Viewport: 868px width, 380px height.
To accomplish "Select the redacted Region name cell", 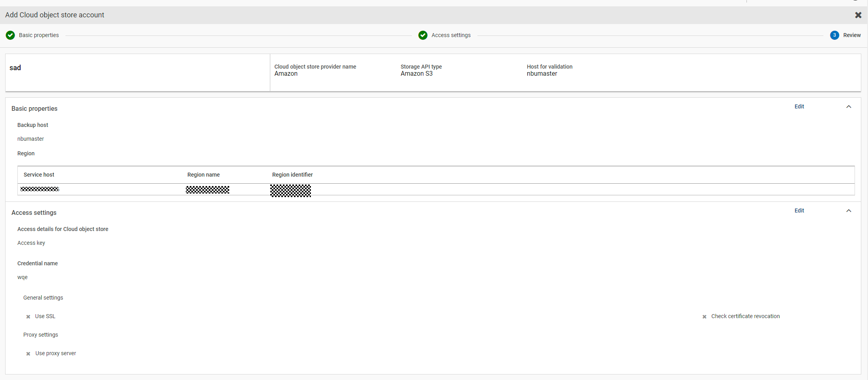I will 208,190.
